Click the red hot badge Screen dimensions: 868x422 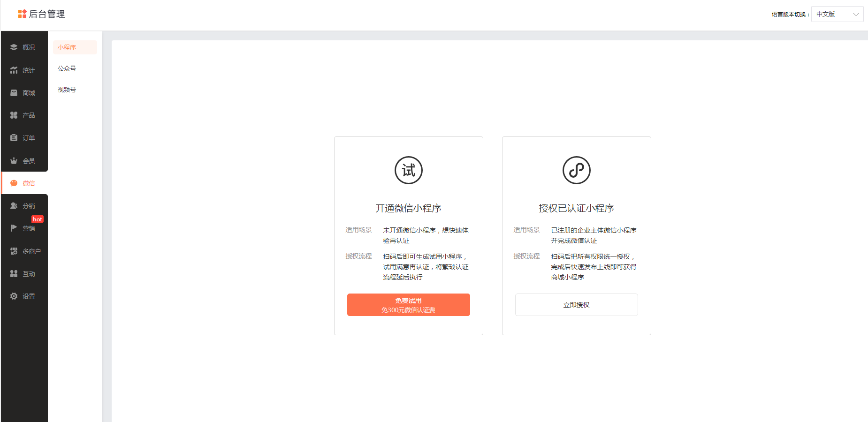point(38,219)
